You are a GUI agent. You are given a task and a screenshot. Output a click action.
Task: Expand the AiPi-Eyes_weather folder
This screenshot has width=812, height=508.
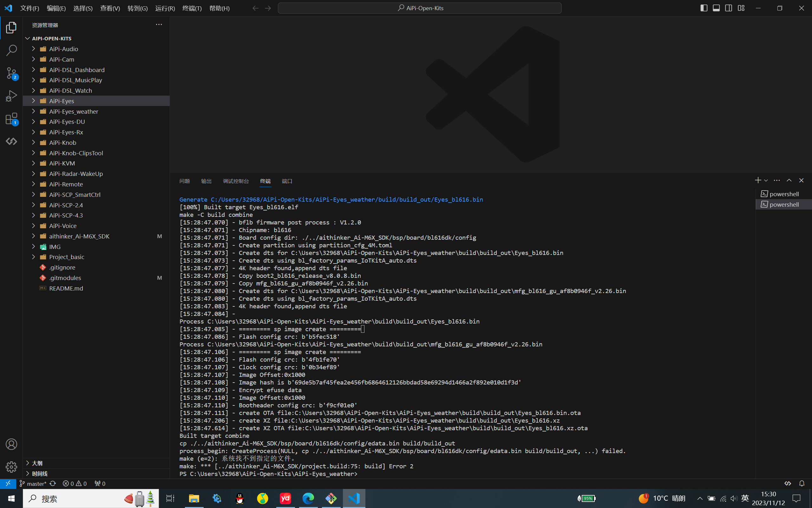point(34,111)
